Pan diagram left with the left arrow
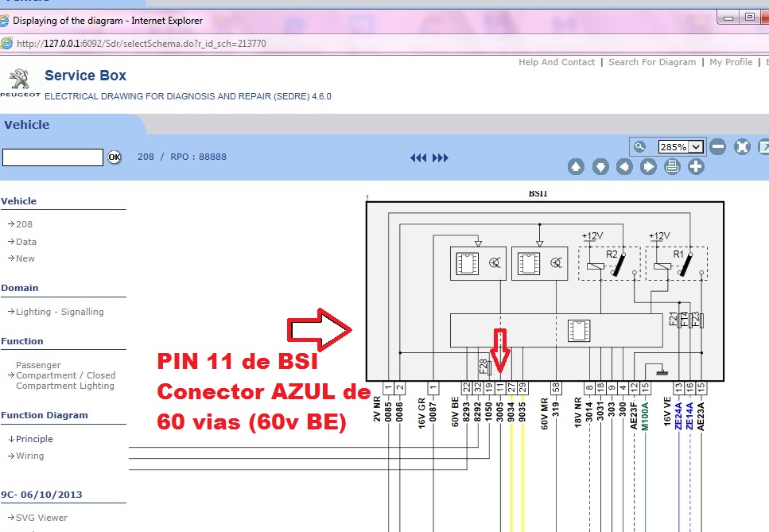This screenshot has width=769, height=532. pyautogui.click(x=624, y=167)
